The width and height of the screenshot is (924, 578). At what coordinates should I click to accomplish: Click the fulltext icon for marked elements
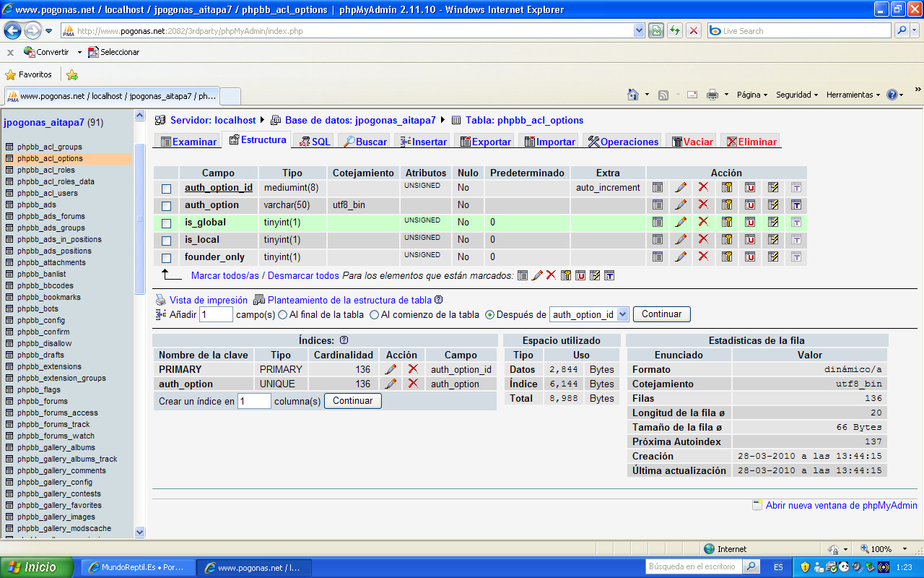point(609,275)
